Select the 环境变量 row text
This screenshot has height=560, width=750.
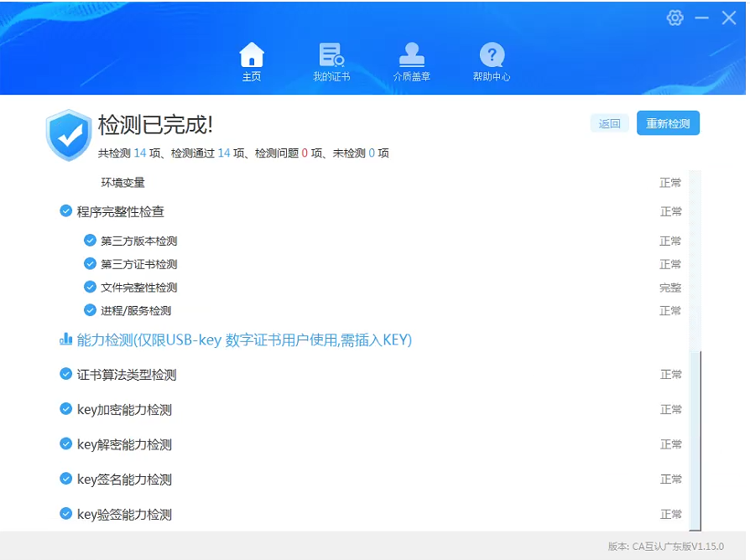pyautogui.click(x=123, y=183)
